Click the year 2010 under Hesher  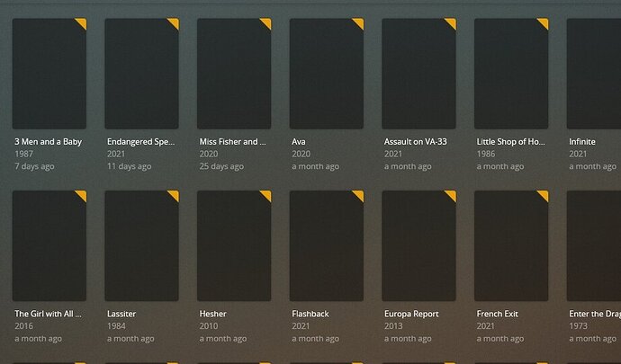pos(209,326)
